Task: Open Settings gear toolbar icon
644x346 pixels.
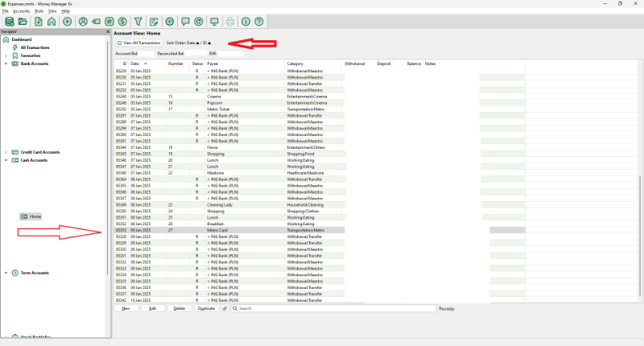Action: tap(170, 22)
